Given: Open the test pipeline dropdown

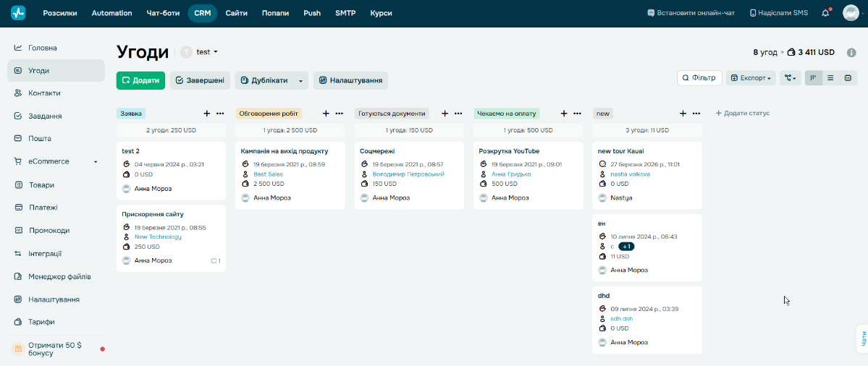Looking at the screenshot, I should (x=207, y=52).
